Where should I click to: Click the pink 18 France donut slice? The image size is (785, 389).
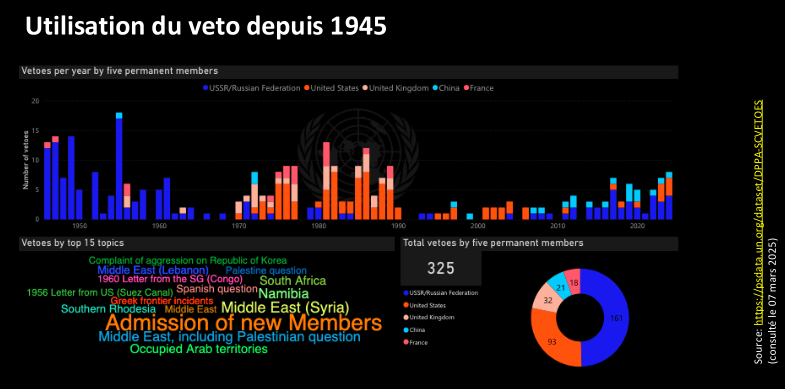tap(574, 281)
